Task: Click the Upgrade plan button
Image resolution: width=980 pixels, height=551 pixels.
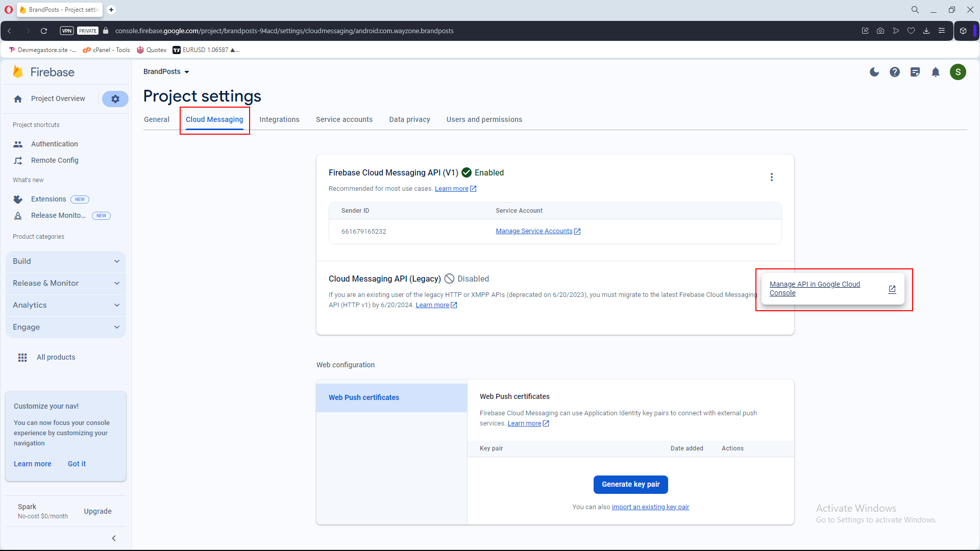Action: point(97,511)
